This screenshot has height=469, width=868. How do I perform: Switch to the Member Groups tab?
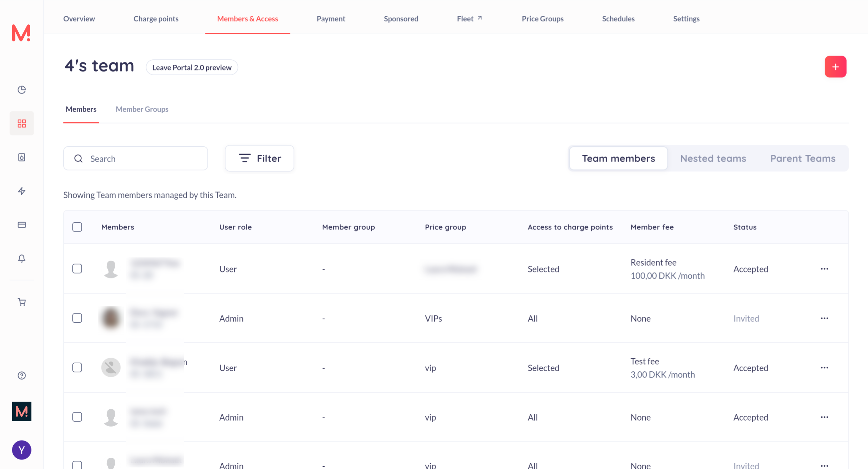[142, 109]
